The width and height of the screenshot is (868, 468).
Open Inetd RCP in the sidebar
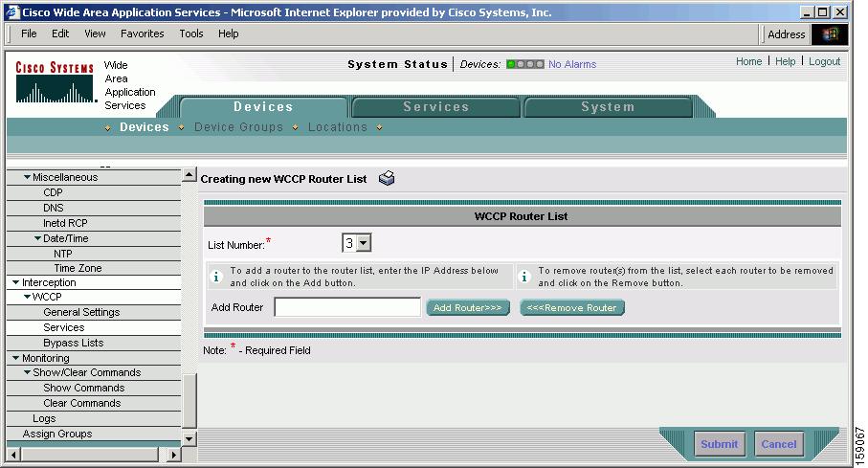65,223
